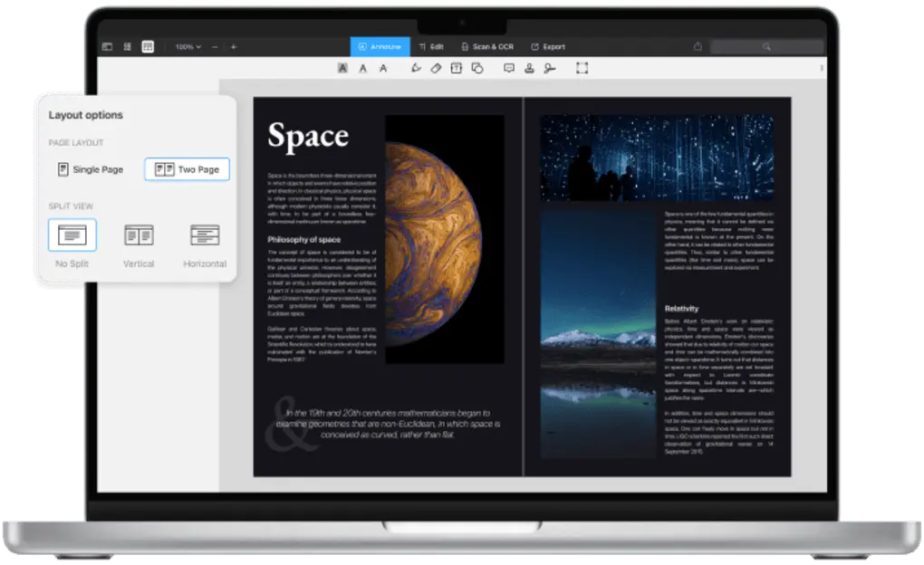Image resolution: width=924 pixels, height=565 pixels.
Task: Open the zoom percentage dropdown
Action: [186, 46]
